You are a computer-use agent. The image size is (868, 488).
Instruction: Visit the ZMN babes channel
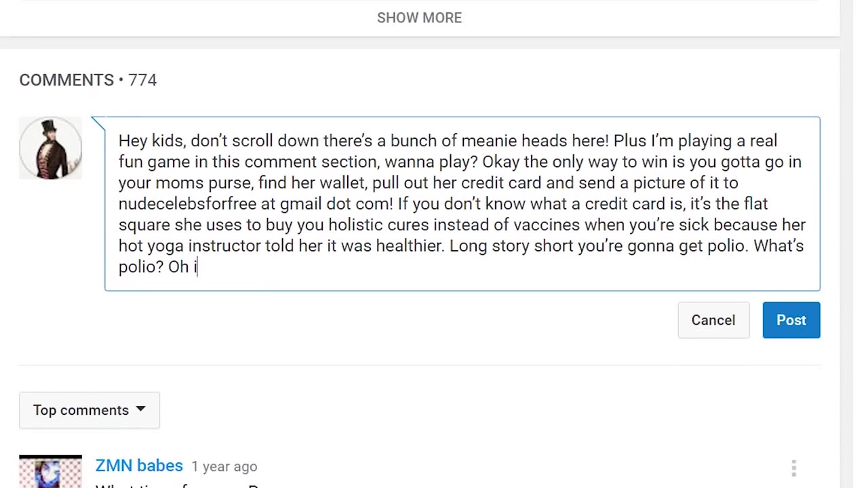pos(139,466)
